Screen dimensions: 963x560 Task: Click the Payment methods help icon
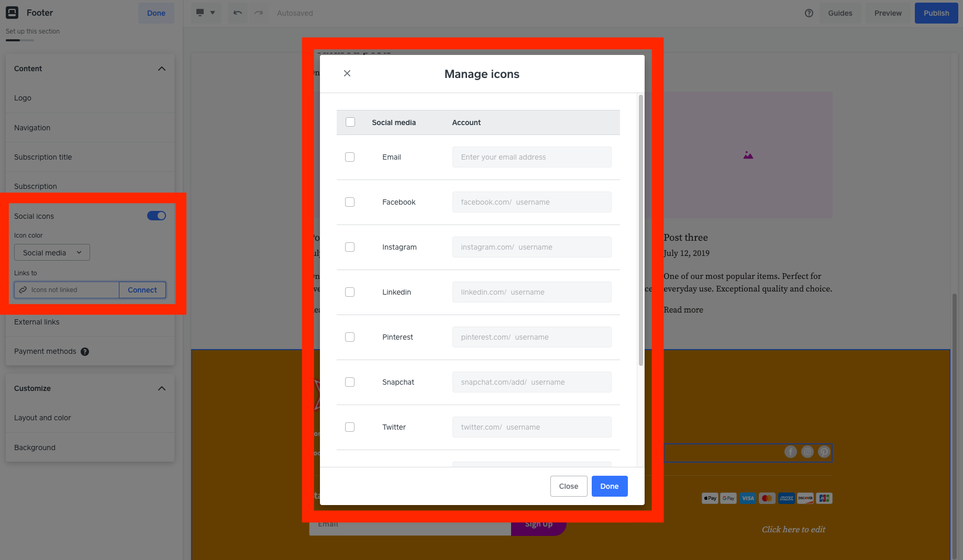[85, 352]
